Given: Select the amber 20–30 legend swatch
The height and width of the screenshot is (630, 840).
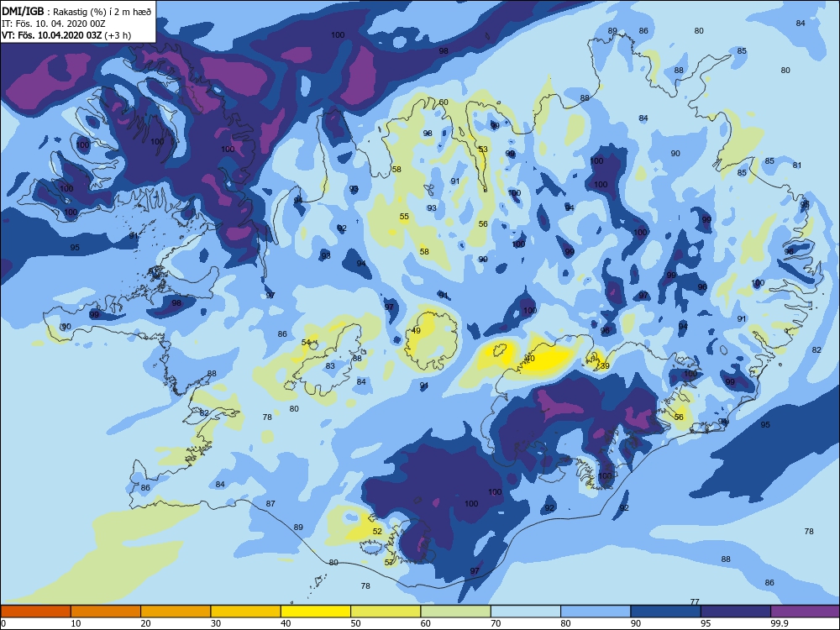Looking at the screenshot, I should coord(176,612).
